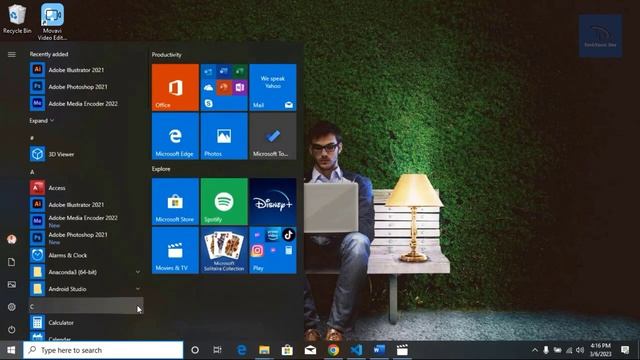This screenshot has width=640, height=360.
Task: Launch Google Chrome from taskbar
Action: 333,350
